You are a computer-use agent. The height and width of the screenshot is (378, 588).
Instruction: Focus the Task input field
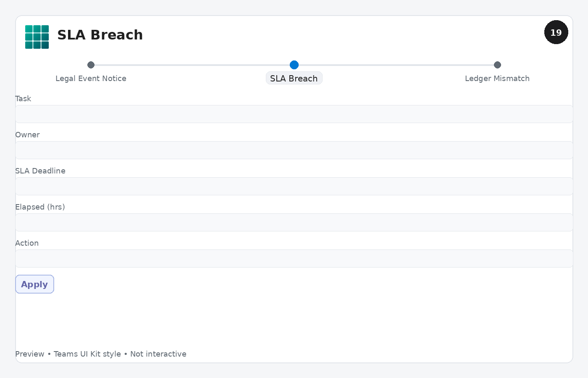click(294, 114)
